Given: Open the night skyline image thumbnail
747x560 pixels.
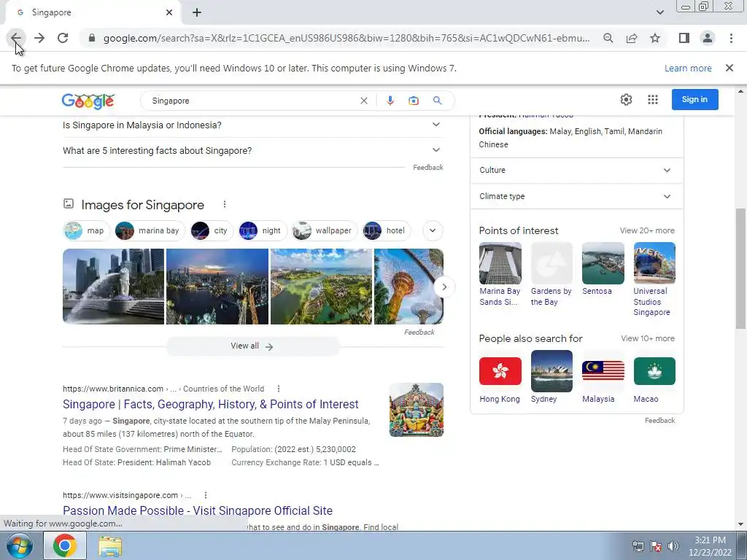Looking at the screenshot, I should coord(217,287).
